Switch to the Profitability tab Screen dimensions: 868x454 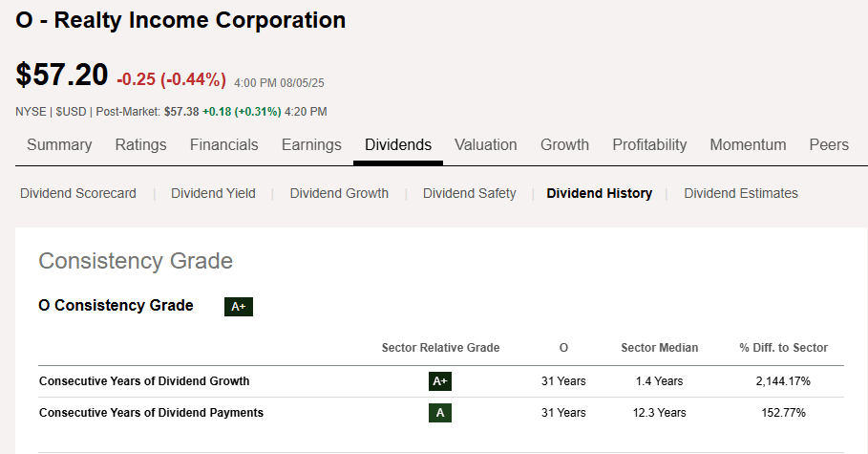click(x=649, y=145)
